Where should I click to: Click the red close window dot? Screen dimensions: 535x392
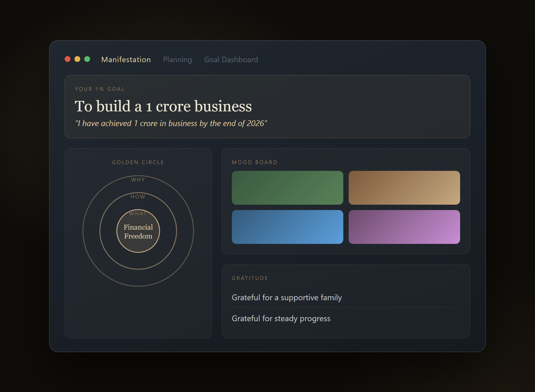pyautogui.click(x=68, y=59)
